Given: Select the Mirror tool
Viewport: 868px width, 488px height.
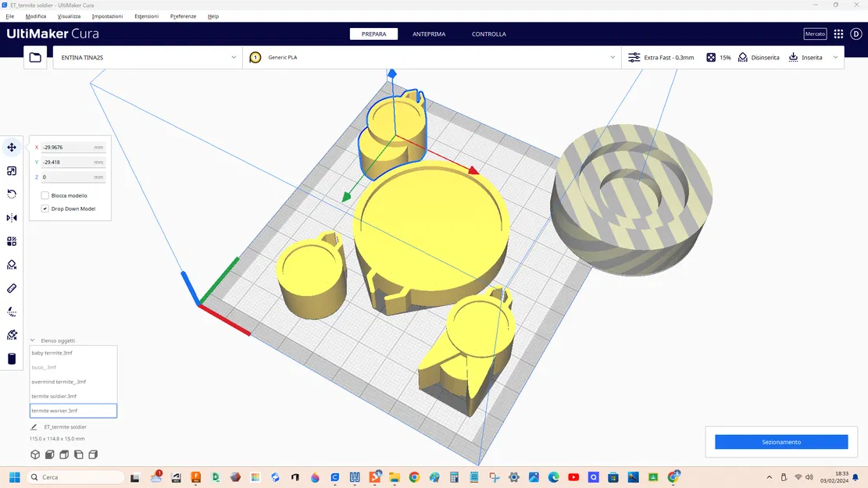Looking at the screenshot, I should (x=11, y=217).
